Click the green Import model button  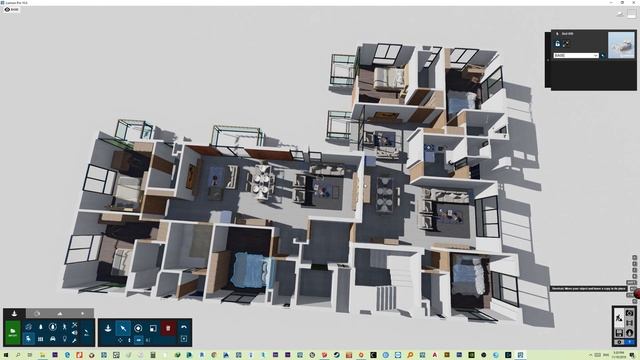click(13, 332)
